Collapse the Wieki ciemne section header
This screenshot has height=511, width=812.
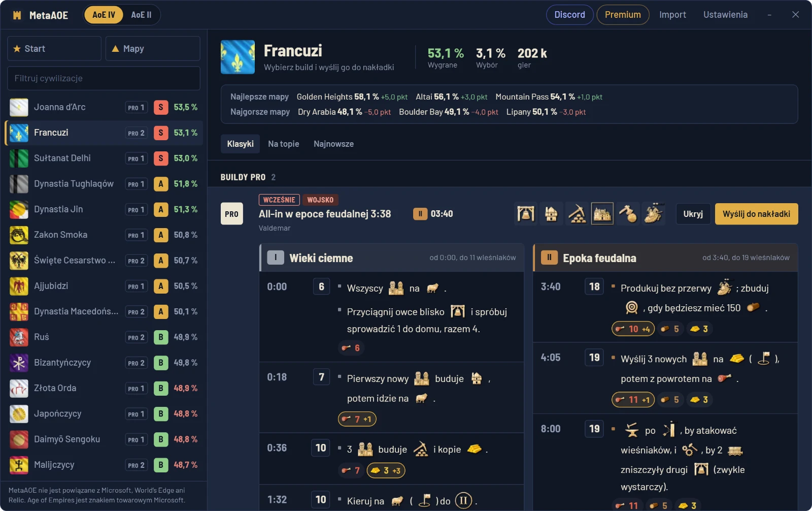pos(391,258)
